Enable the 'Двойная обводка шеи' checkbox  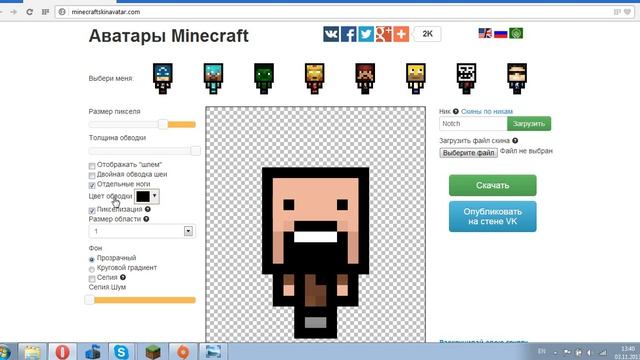coord(92,175)
